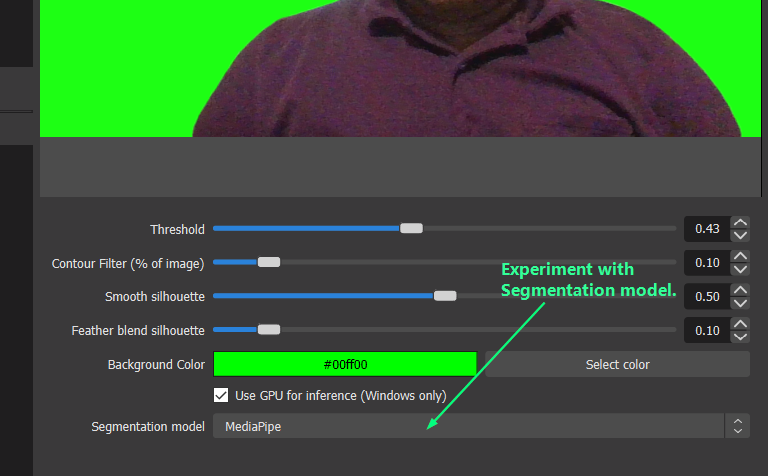
Task: Click the Smooth silhouette slider handle
Action: click(x=445, y=296)
